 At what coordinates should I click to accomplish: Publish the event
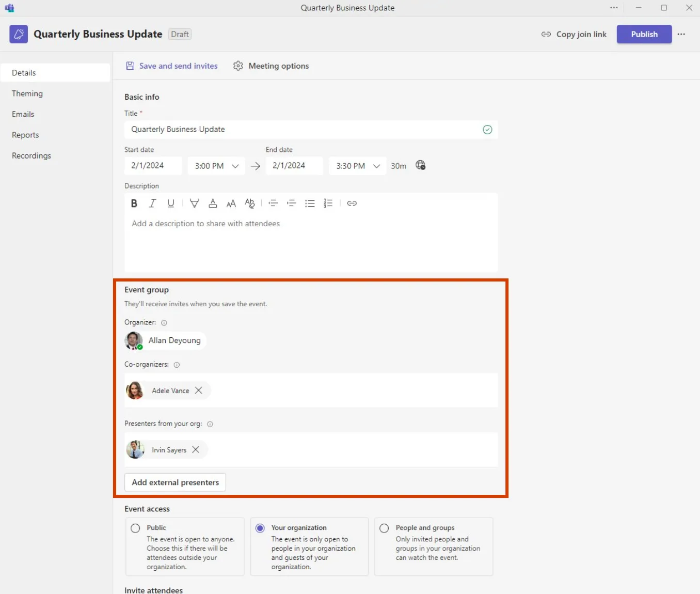tap(644, 34)
